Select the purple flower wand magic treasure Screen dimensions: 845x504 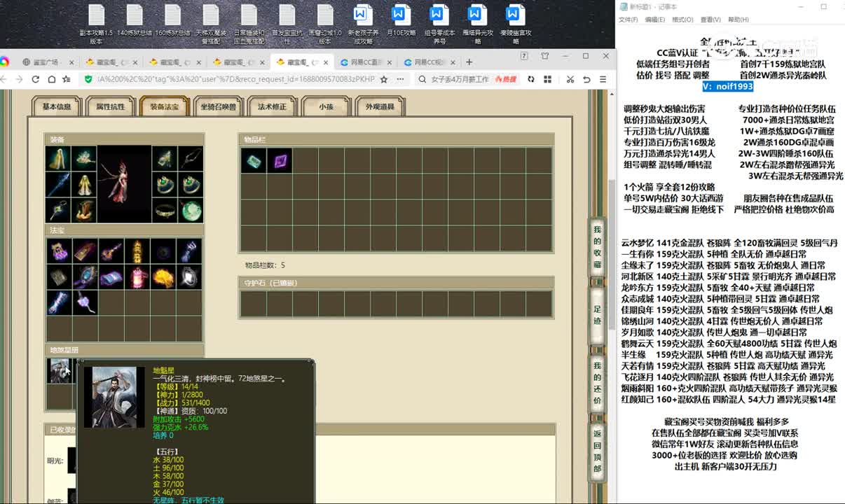coord(85,302)
